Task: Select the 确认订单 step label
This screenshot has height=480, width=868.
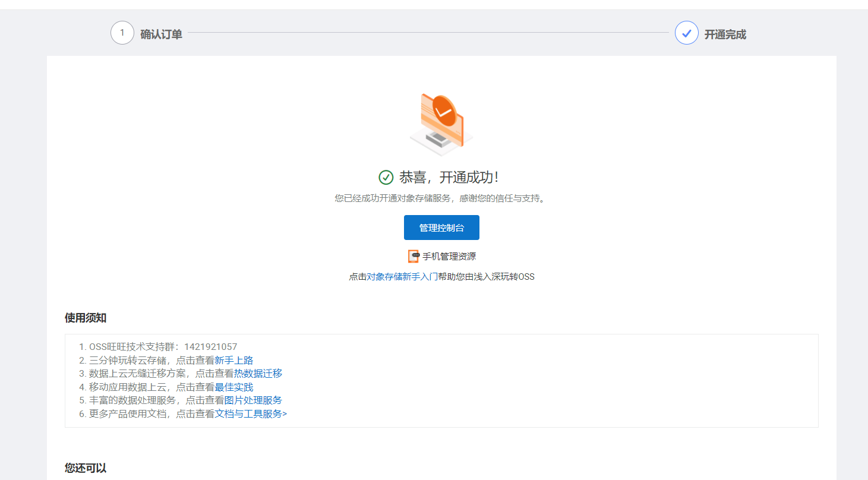Action: point(161,34)
